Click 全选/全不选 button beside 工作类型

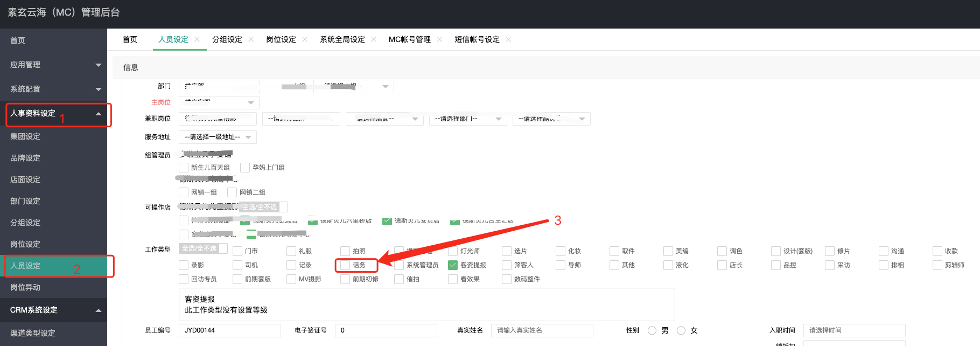point(199,248)
